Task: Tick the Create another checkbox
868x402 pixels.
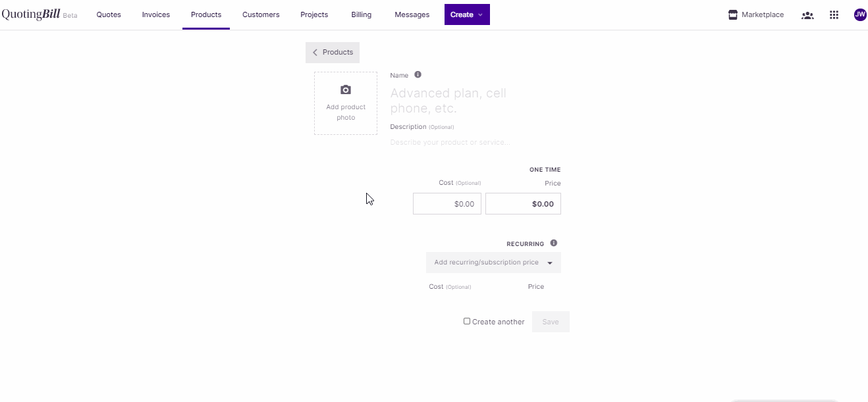Action: [x=467, y=321]
